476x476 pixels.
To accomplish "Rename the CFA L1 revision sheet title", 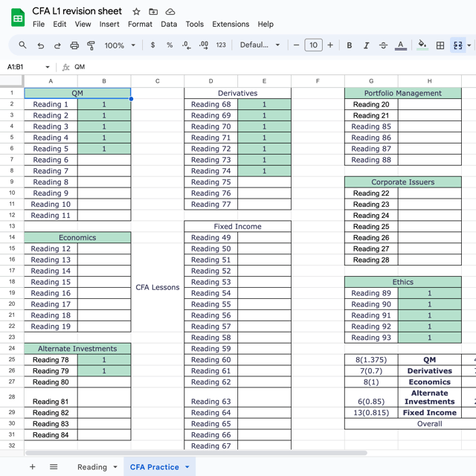I will (77, 11).
